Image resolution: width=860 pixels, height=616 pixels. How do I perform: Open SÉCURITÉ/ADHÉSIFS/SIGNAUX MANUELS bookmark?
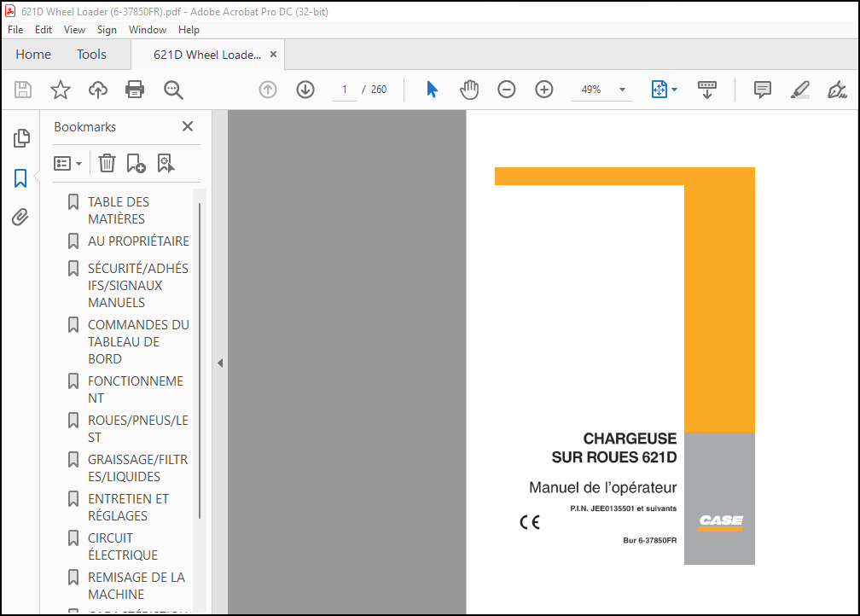pyautogui.click(x=137, y=285)
